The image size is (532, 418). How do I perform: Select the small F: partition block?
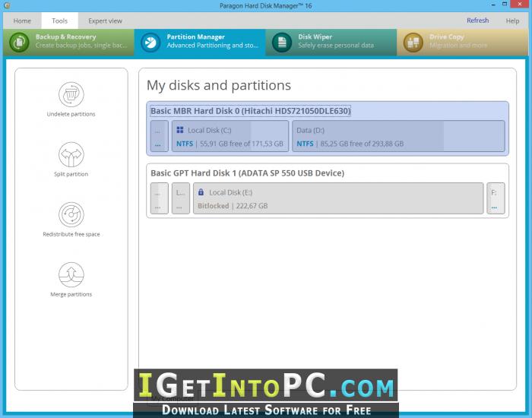click(496, 198)
